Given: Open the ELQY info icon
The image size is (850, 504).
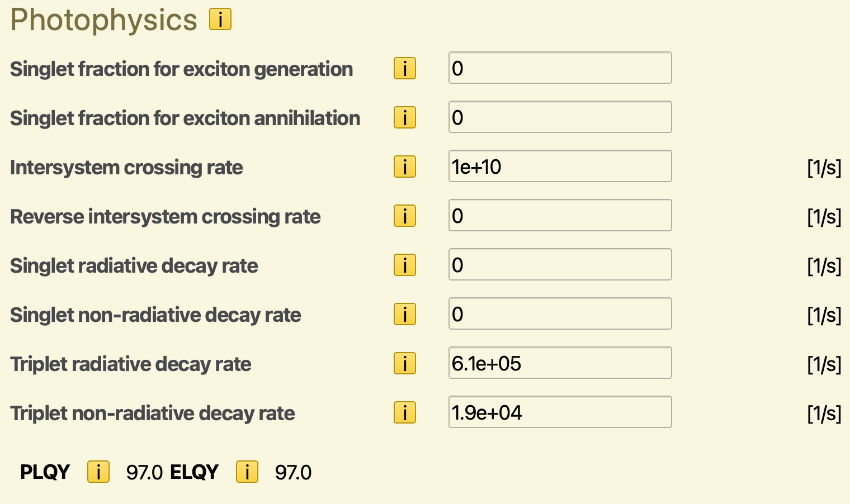Looking at the screenshot, I should click(x=247, y=472).
